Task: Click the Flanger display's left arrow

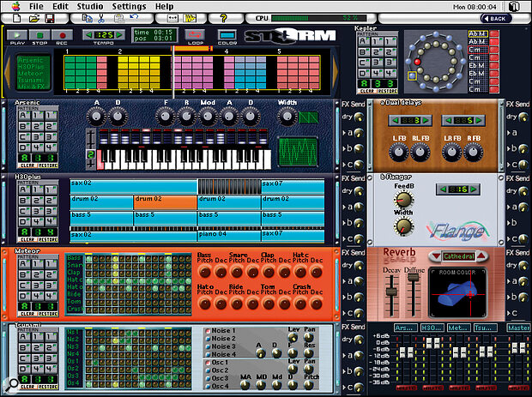Action: point(443,189)
